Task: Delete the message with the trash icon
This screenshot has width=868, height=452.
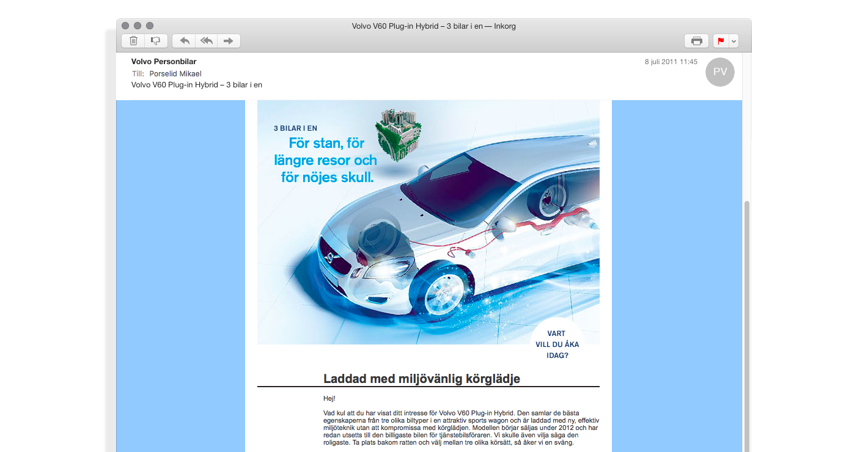Action: pos(133,41)
